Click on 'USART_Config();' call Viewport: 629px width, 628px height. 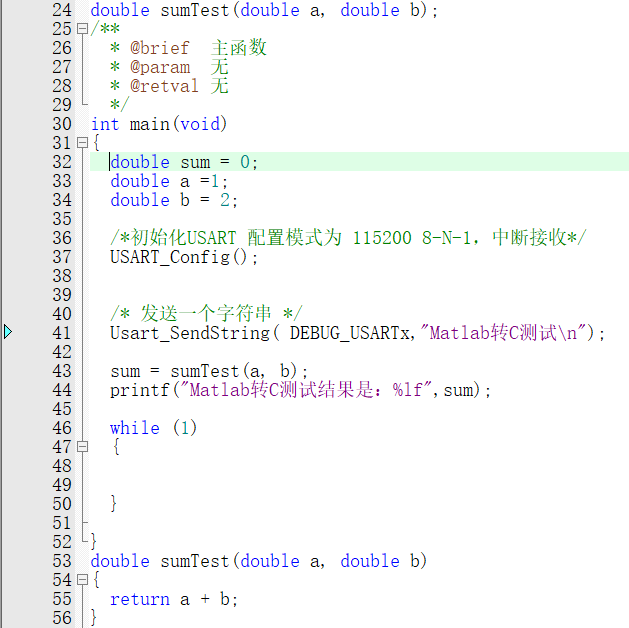click(184, 257)
